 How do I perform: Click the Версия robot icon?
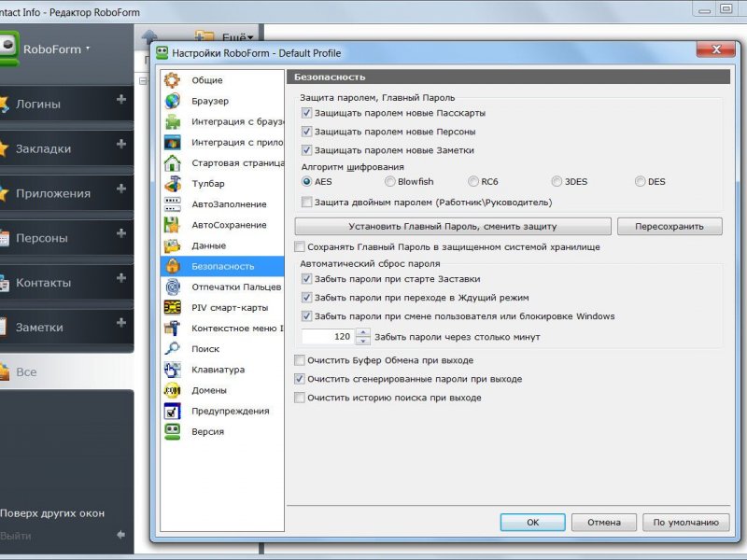click(172, 431)
